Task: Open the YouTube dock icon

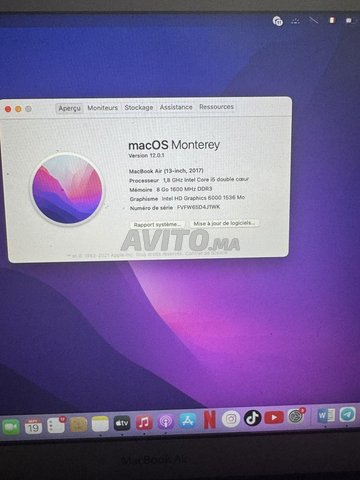Action: 274,417
